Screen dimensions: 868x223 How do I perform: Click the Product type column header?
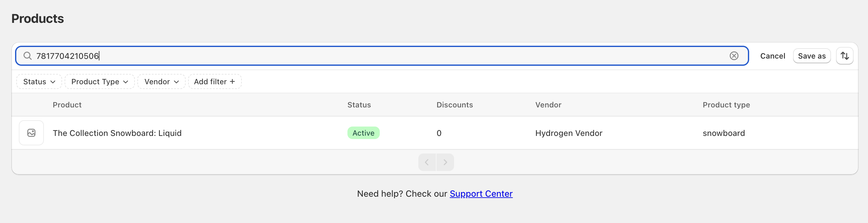click(x=726, y=105)
